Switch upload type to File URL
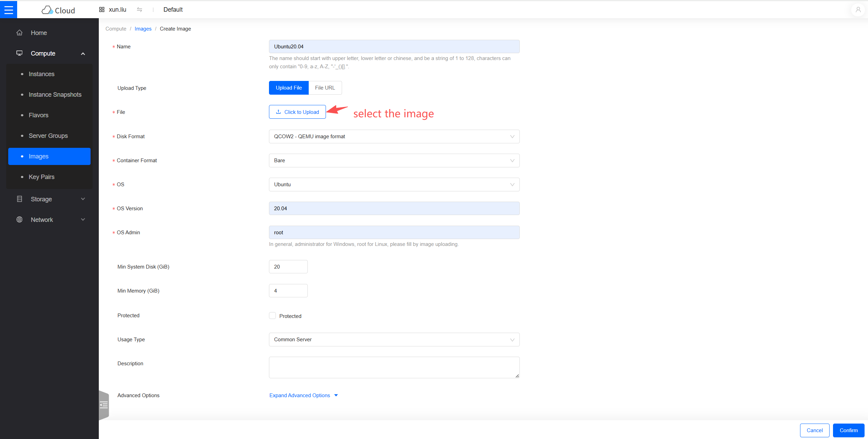868x439 pixels. (325, 87)
